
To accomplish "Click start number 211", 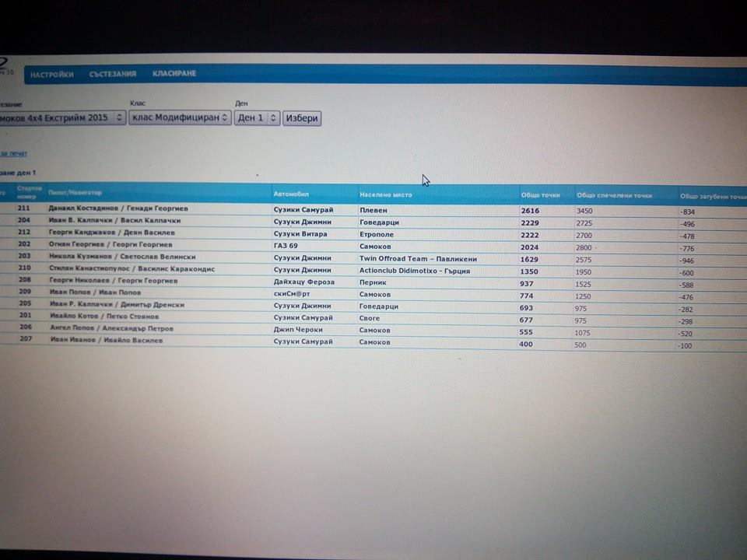I will (24, 208).
